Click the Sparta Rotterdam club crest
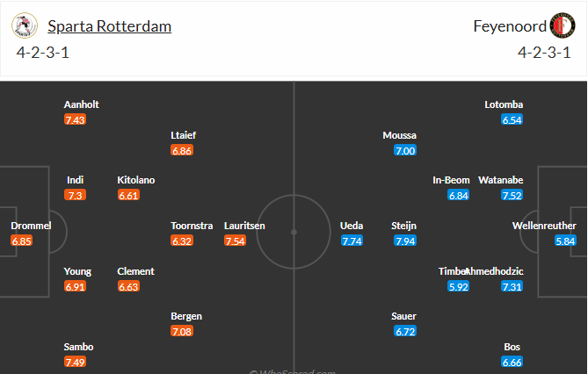The height and width of the screenshot is (374, 588). [x=25, y=25]
